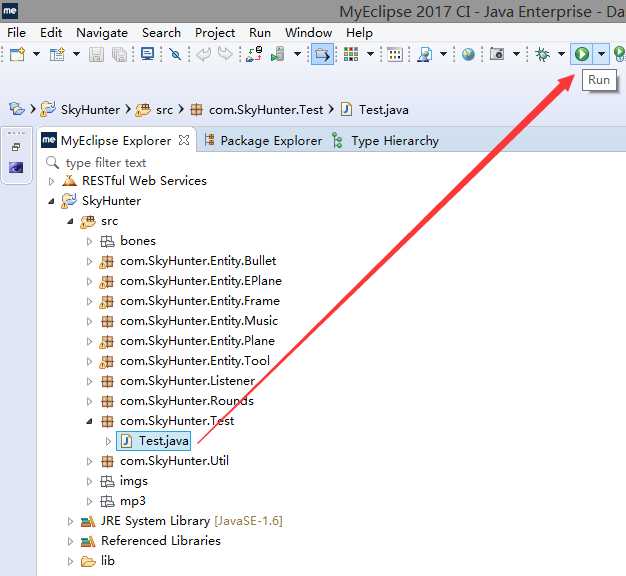Open the Debug dropdown arrow

(561, 54)
